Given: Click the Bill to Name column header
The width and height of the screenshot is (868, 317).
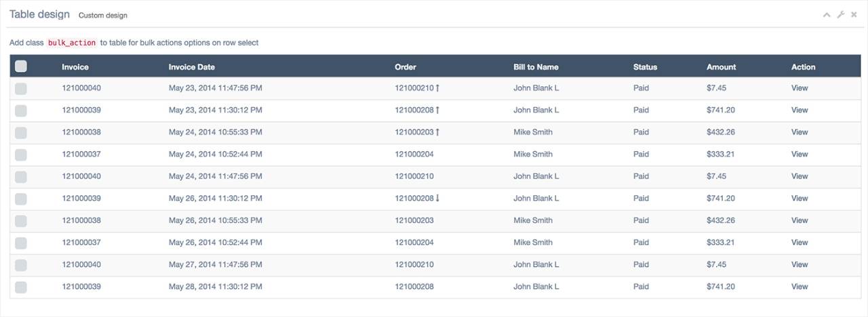Looking at the screenshot, I should 536,67.
